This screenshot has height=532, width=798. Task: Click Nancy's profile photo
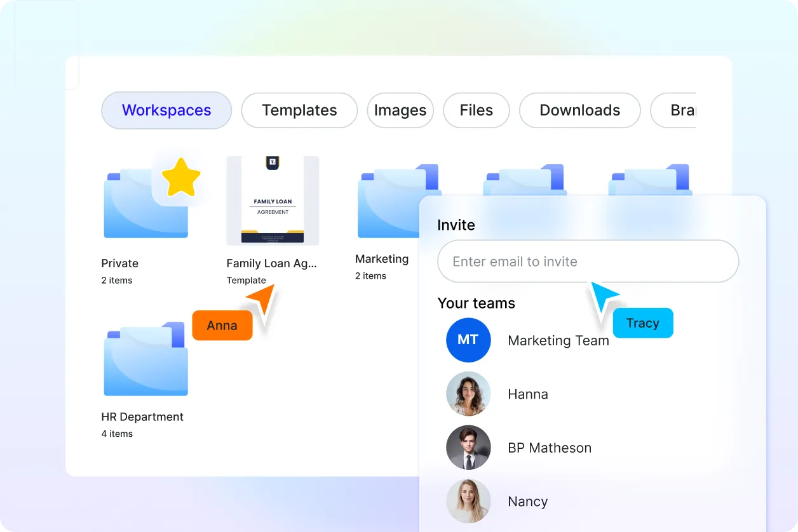click(468, 502)
